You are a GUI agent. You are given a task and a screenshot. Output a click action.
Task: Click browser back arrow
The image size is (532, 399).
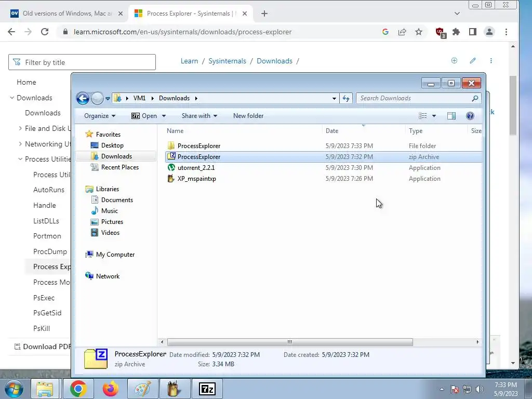[x=11, y=32]
